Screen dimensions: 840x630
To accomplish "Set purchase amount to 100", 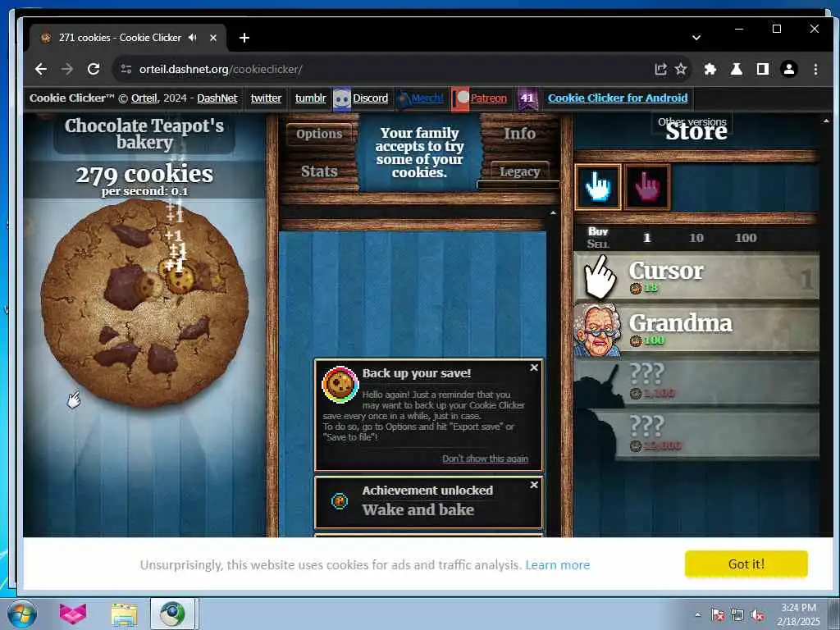I will point(745,238).
